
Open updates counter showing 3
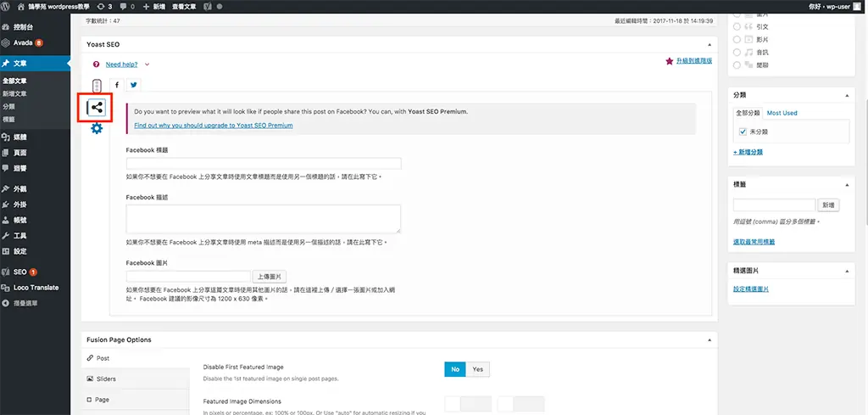point(104,7)
